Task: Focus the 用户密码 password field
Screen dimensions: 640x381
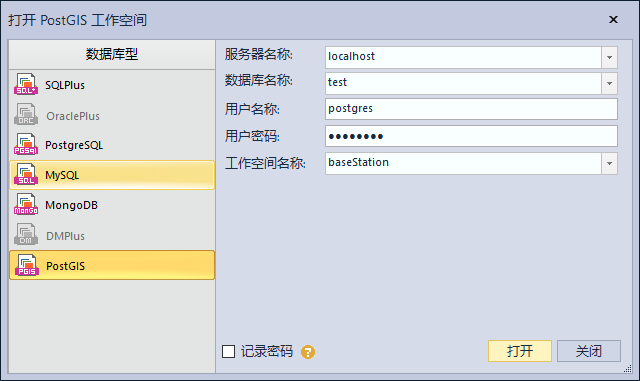Action: point(471,136)
